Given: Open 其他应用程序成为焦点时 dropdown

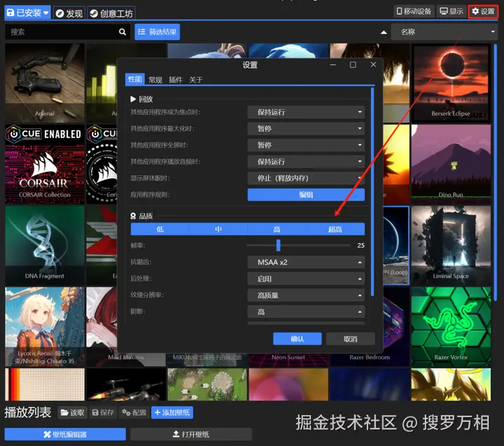Looking at the screenshot, I should tap(306, 112).
